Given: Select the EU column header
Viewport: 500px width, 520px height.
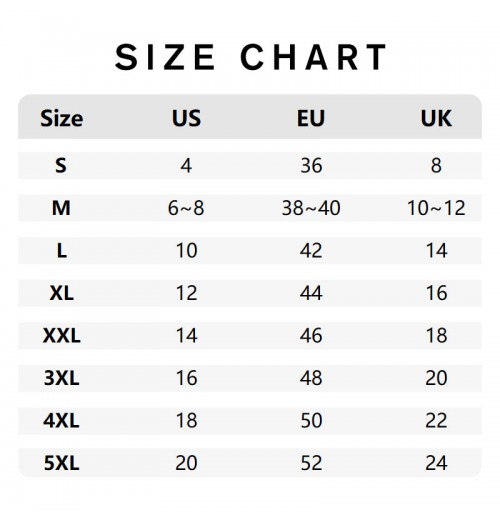Looking at the screenshot, I should [311, 118].
